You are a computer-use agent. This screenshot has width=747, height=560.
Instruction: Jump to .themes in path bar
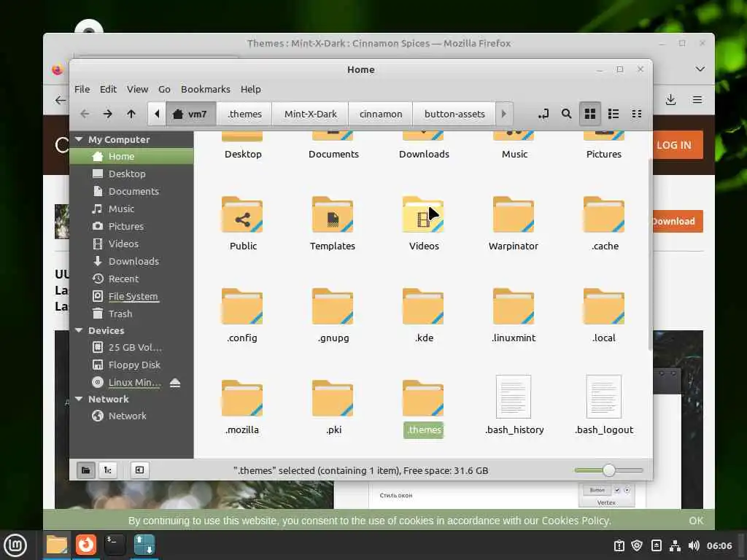(244, 114)
